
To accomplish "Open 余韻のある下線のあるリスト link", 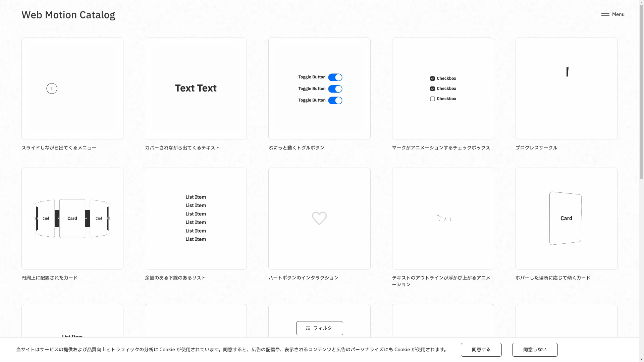I will [175, 278].
